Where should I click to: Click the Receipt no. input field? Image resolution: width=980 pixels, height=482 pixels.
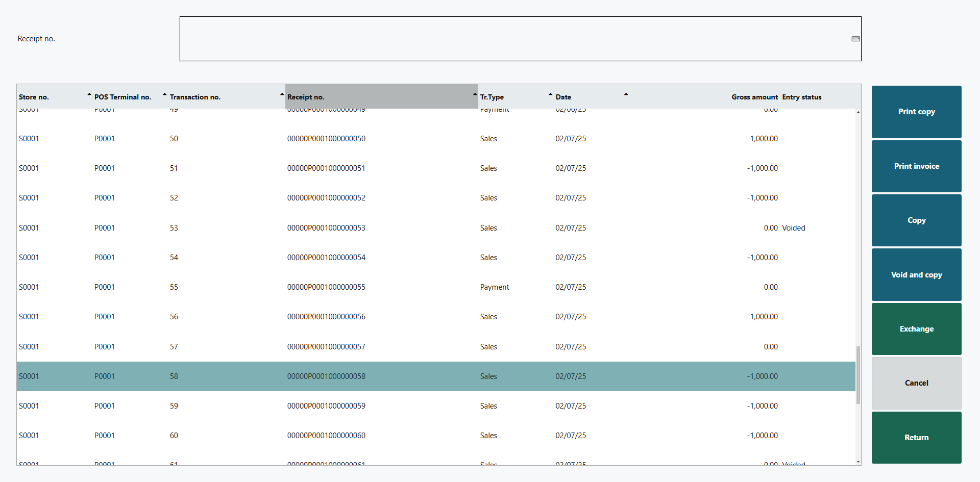pyautogui.click(x=510, y=39)
